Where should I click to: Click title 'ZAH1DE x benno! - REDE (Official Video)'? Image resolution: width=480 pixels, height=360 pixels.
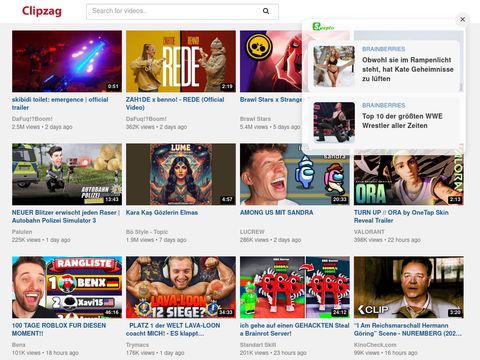pyautogui.click(x=175, y=103)
